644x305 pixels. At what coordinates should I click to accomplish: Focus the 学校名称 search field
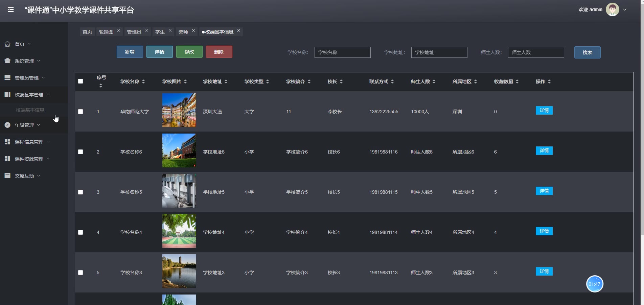(343, 52)
